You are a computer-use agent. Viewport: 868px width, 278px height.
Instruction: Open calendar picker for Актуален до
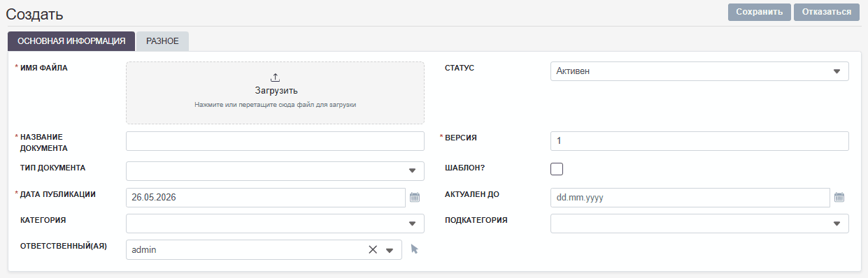coord(839,198)
